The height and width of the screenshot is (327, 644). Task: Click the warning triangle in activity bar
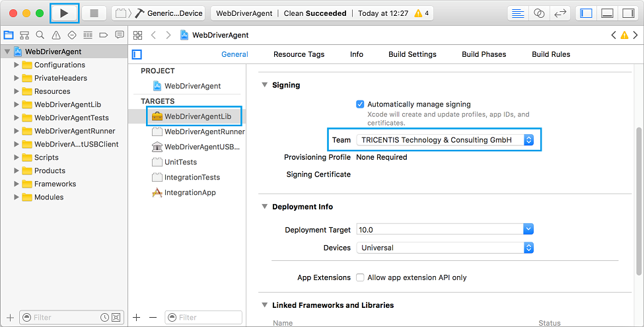pos(418,13)
